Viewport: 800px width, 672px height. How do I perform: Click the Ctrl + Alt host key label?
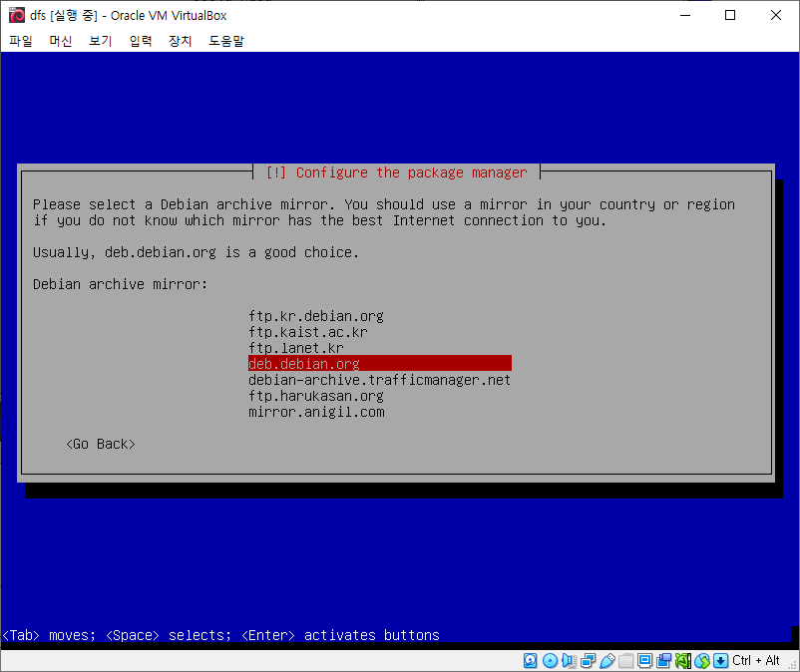756,661
